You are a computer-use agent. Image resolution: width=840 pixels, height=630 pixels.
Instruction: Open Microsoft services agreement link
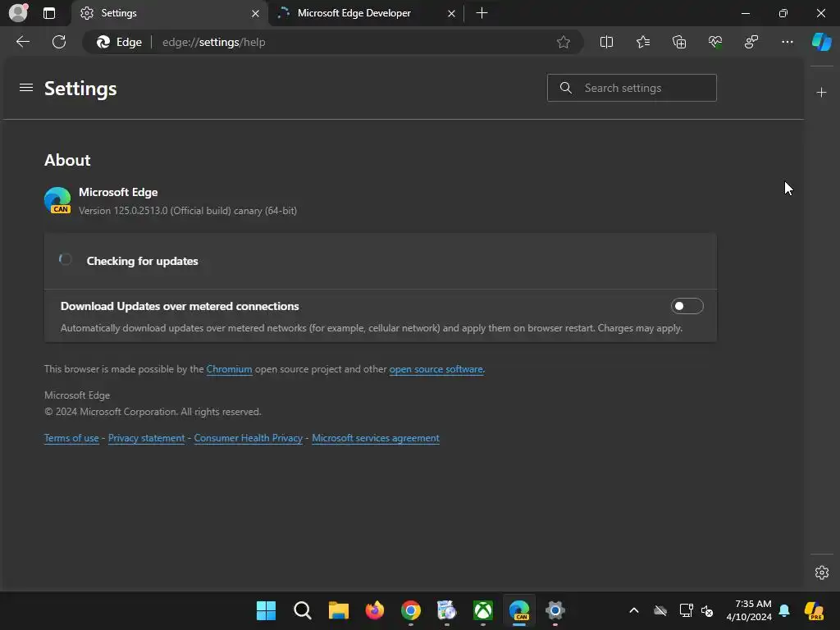coord(376,438)
